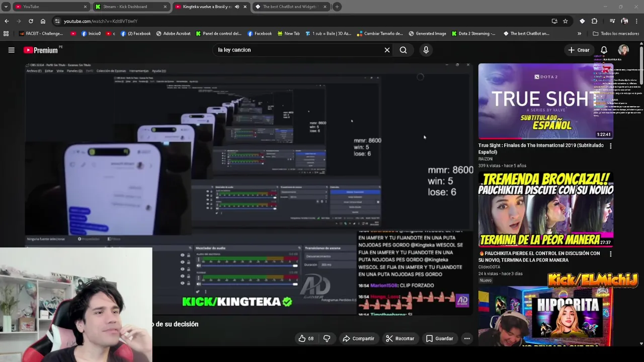
Task: Open more actions ellipsis under the video
Action: [x=467, y=338]
